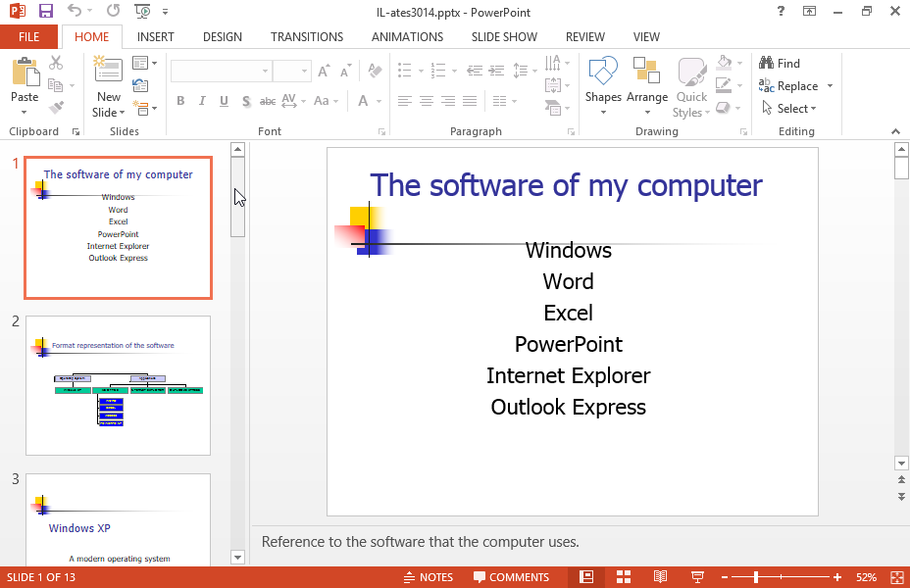The height and width of the screenshot is (588, 910).
Task: Open Shape Fill paint bucket
Action: pyautogui.click(x=725, y=62)
